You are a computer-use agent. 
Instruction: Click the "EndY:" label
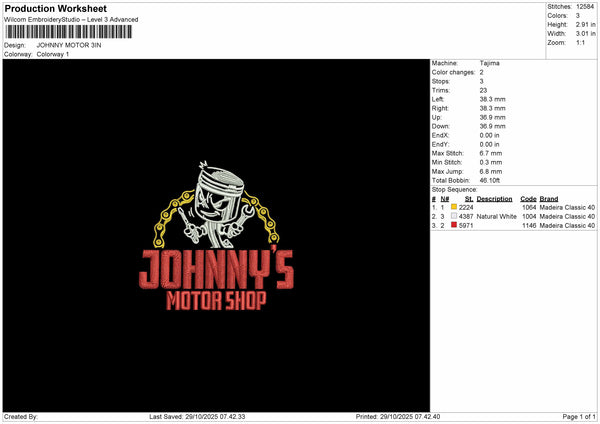[x=440, y=144]
